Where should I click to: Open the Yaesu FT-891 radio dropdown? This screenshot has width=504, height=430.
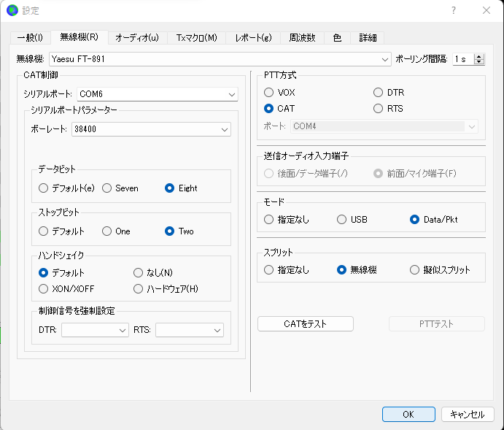[x=220, y=59]
